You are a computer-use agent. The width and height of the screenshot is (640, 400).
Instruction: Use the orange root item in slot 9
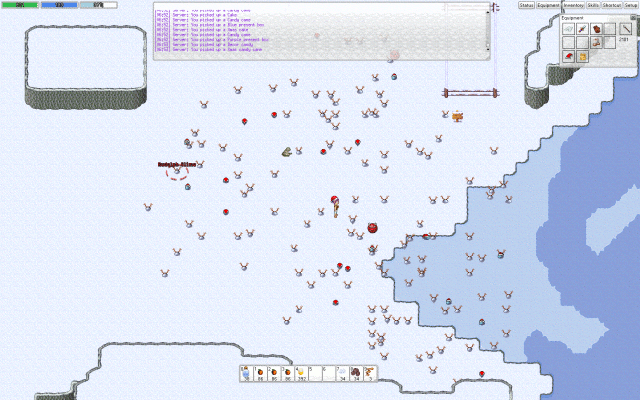(x=370, y=373)
